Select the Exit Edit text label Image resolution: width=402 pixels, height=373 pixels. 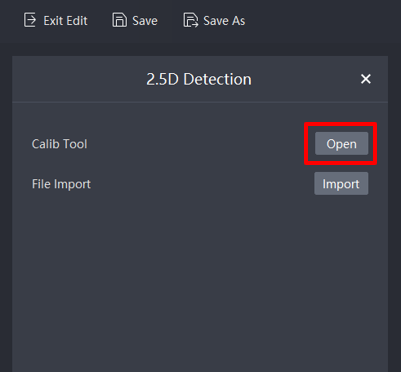tap(65, 21)
